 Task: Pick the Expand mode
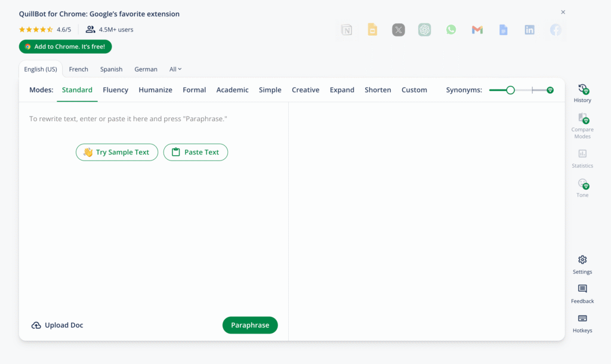[342, 90]
